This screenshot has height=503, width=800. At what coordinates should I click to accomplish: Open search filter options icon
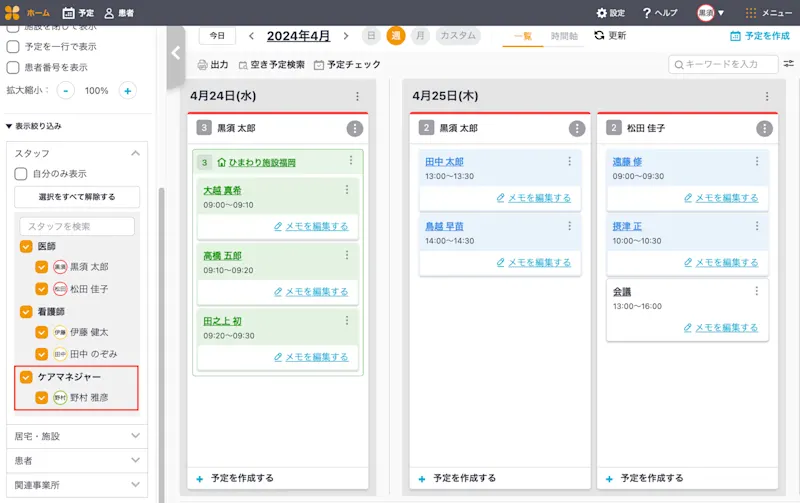tap(789, 64)
